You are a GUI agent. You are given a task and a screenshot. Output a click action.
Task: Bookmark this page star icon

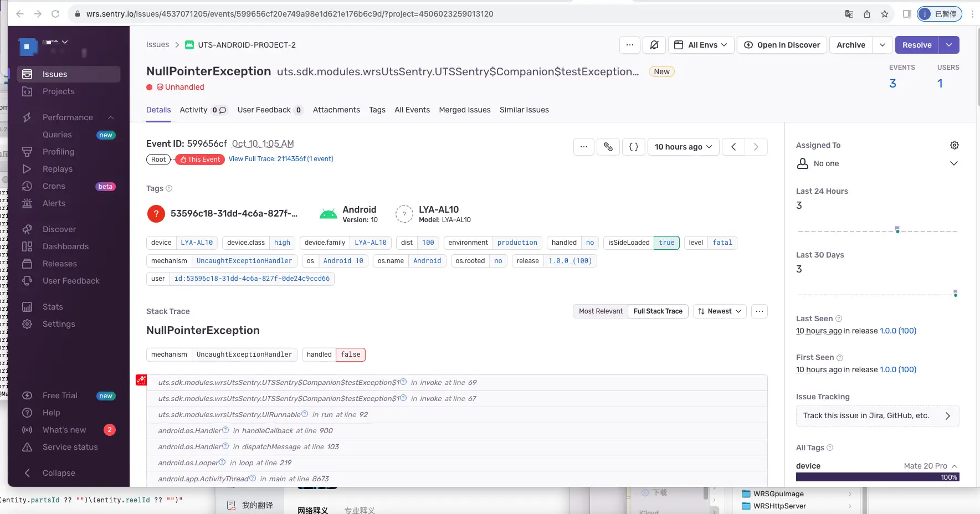(x=885, y=14)
